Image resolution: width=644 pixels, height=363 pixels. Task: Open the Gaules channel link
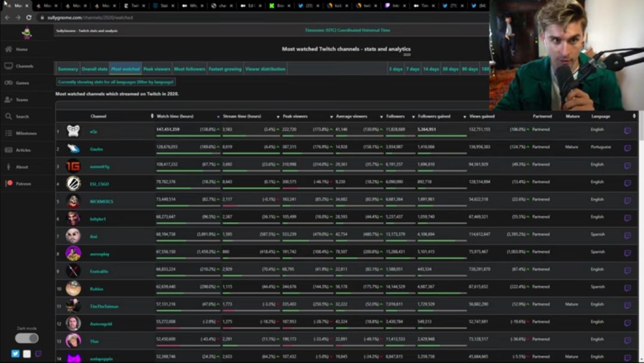[x=96, y=149]
